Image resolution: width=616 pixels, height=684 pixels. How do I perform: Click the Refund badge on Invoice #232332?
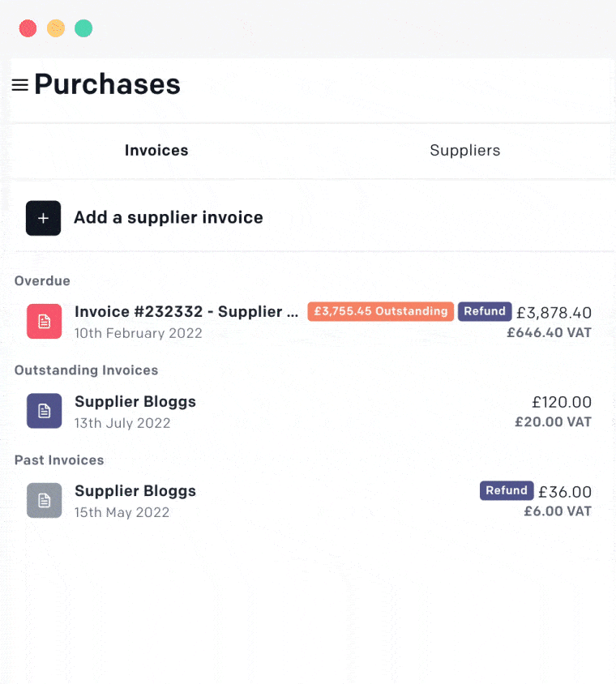(x=485, y=311)
